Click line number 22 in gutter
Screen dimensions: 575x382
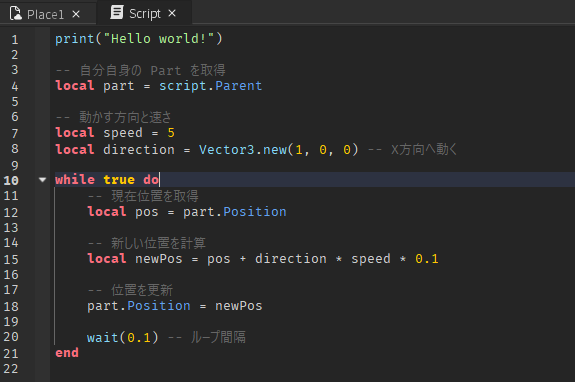pos(11,368)
